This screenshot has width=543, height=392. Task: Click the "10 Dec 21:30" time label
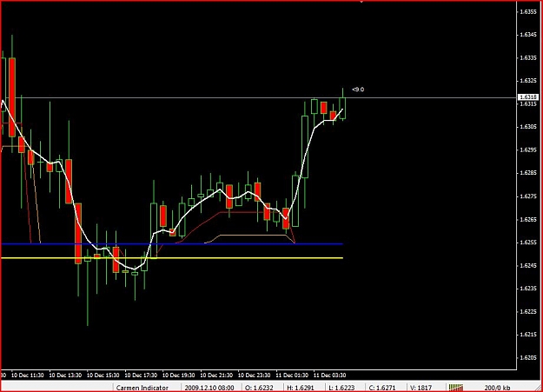tap(216, 375)
